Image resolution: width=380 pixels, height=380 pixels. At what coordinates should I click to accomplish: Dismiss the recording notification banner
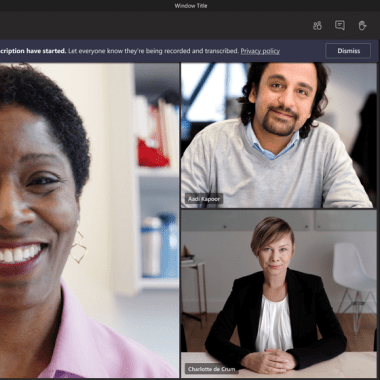coord(348,51)
